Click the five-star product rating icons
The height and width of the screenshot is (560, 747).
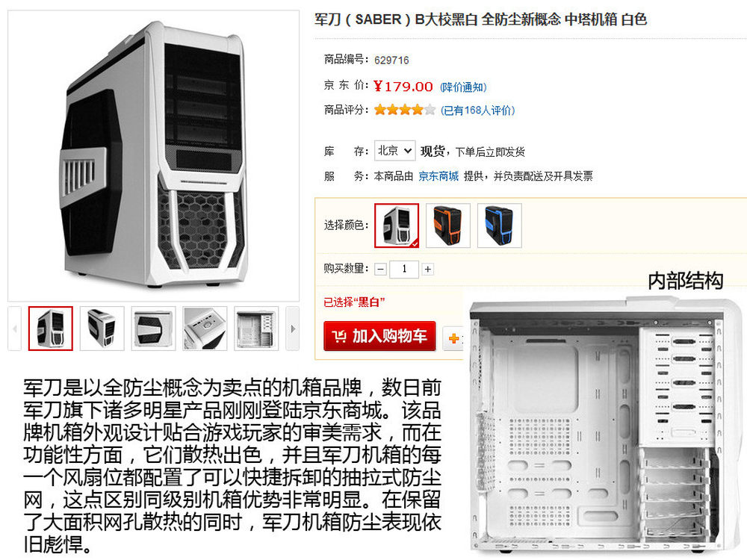(x=404, y=110)
